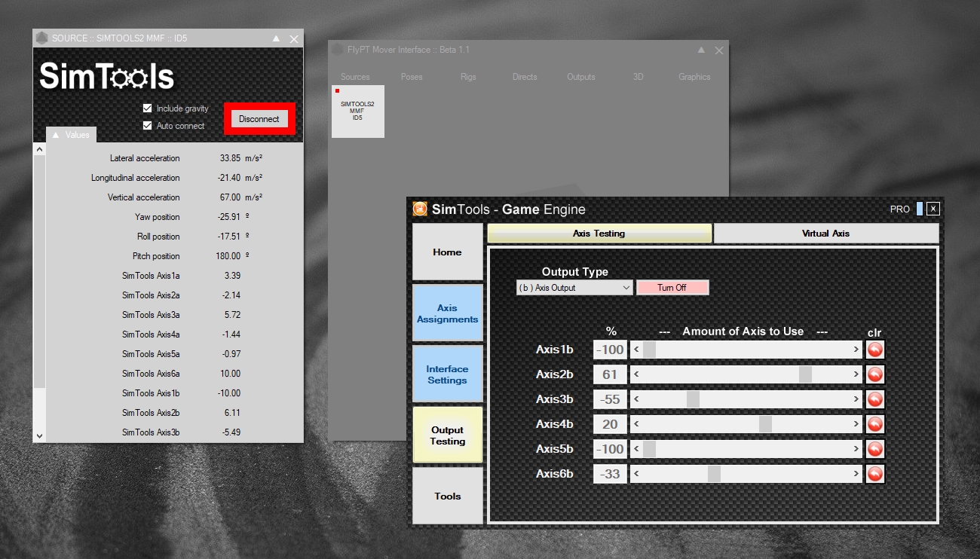This screenshot has width=980, height=559.
Task: Click left arrow of Axis1b slider
Action: (x=636, y=350)
